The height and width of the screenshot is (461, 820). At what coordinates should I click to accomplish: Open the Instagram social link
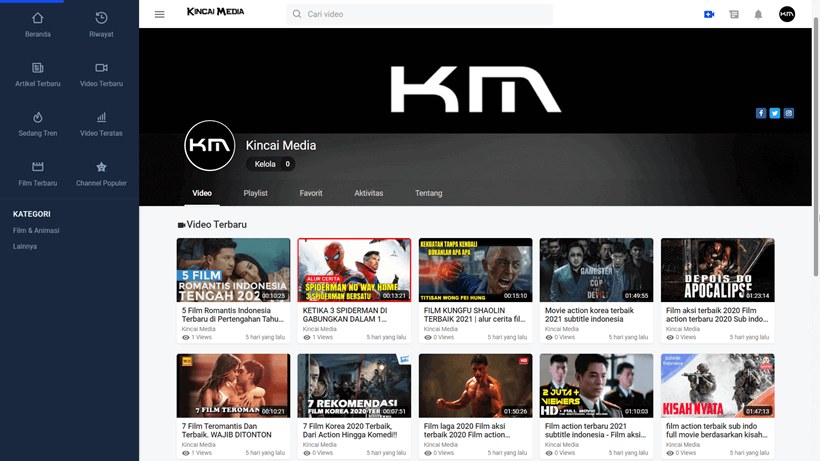[x=789, y=113]
